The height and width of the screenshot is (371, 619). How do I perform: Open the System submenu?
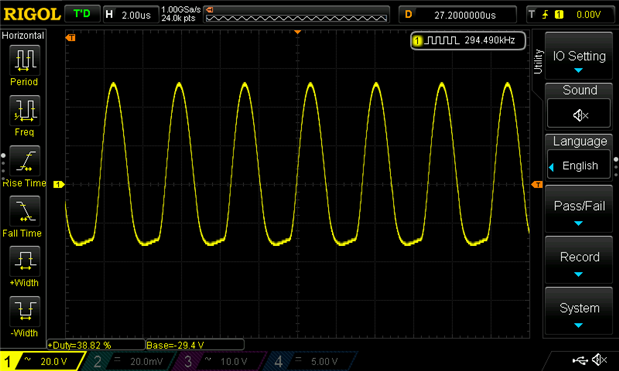point(579,312)
